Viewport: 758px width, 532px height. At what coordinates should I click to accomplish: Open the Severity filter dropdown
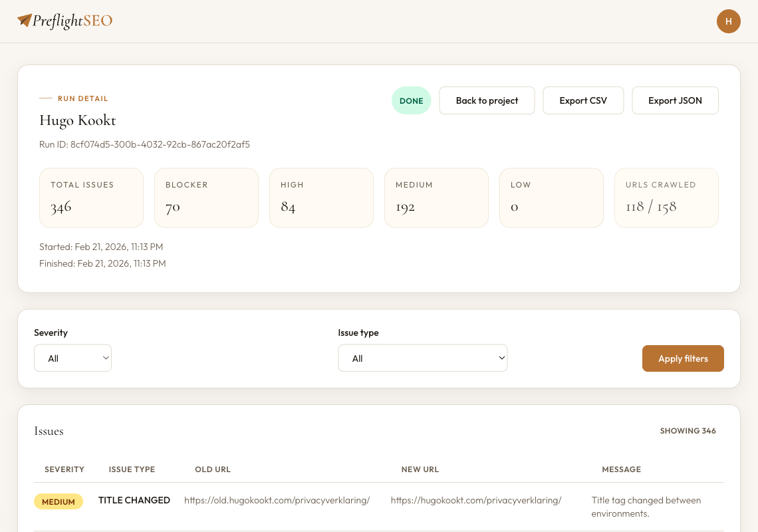(x=72, y=358)
